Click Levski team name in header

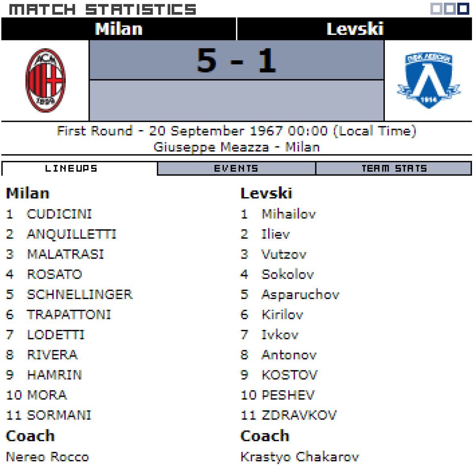click(x=355, y=29)
